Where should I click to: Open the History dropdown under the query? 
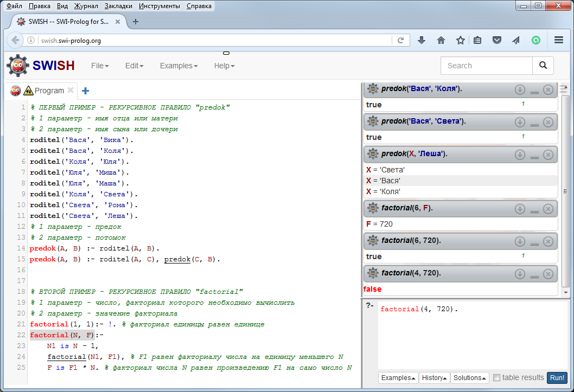434,378
